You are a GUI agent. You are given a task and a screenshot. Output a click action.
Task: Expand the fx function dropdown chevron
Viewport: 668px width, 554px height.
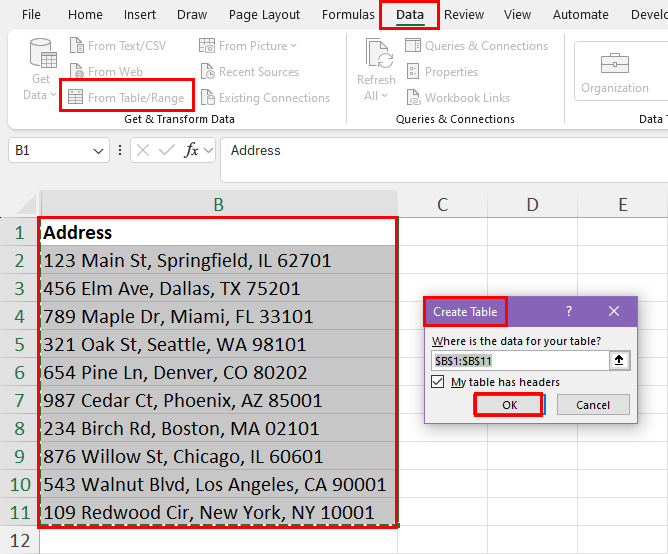pos(208,150)
